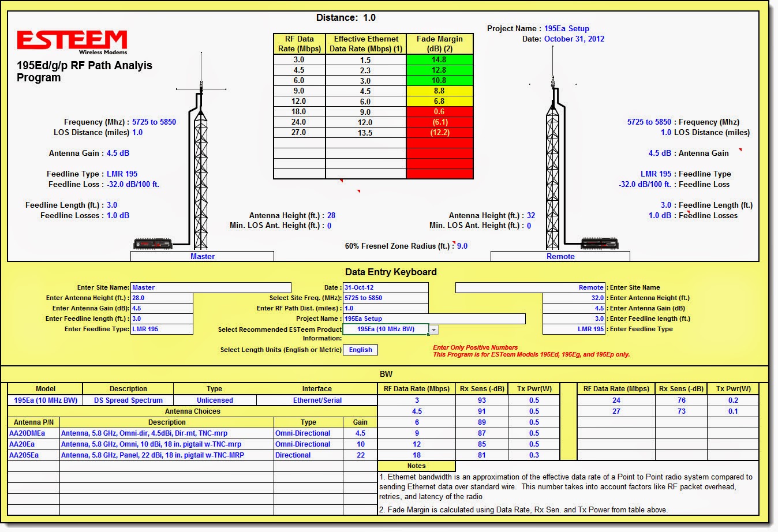778x532 pixels.
Task: Click the English length units button
Action: click(360, 350)
